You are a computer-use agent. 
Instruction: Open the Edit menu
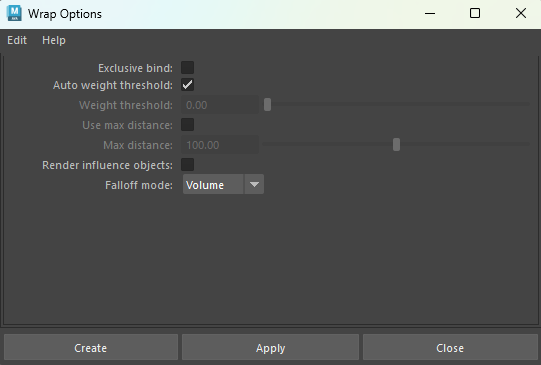point(17,40)
